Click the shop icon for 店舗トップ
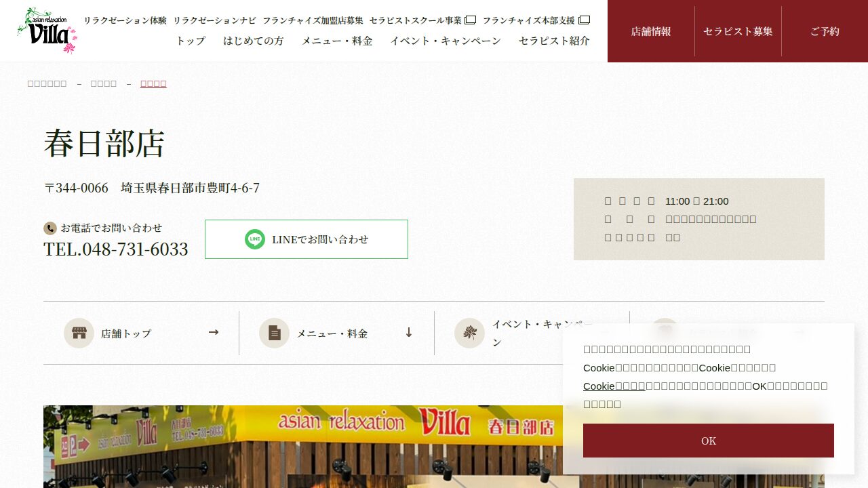This screenshot has width=868, height=488. (x=79, y=333)
